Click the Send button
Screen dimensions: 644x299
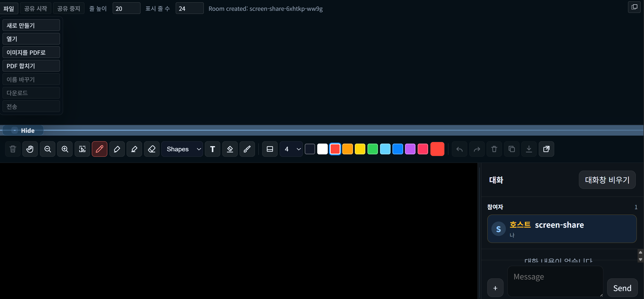click(x=622, y=288)
